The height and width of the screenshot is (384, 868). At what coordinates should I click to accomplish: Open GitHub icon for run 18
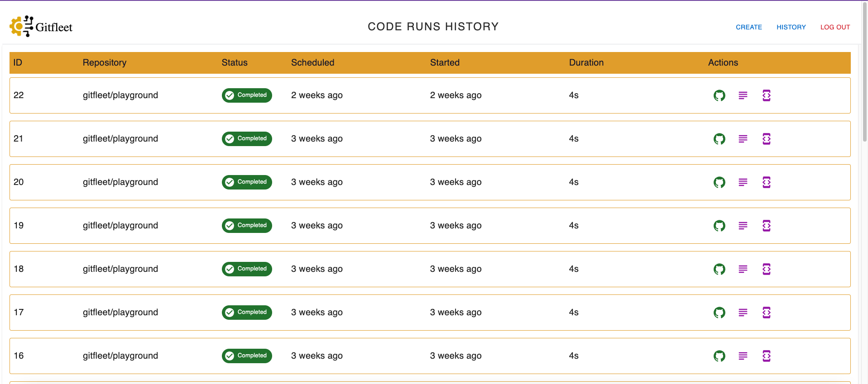[x=719, y=269]
